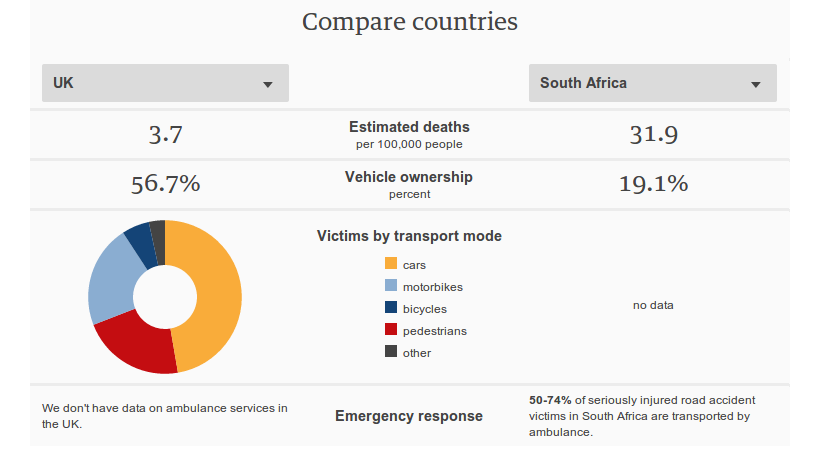
Task: Click the orange cars legend swatch
Action: point(391,264)
